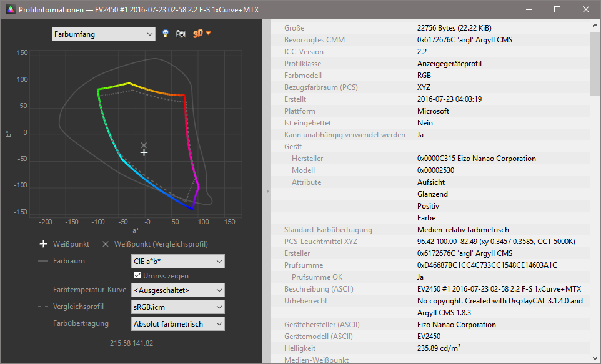Click the scroll up arrow of the info list
Screen dimensions: 601x364
click(595, 26)
